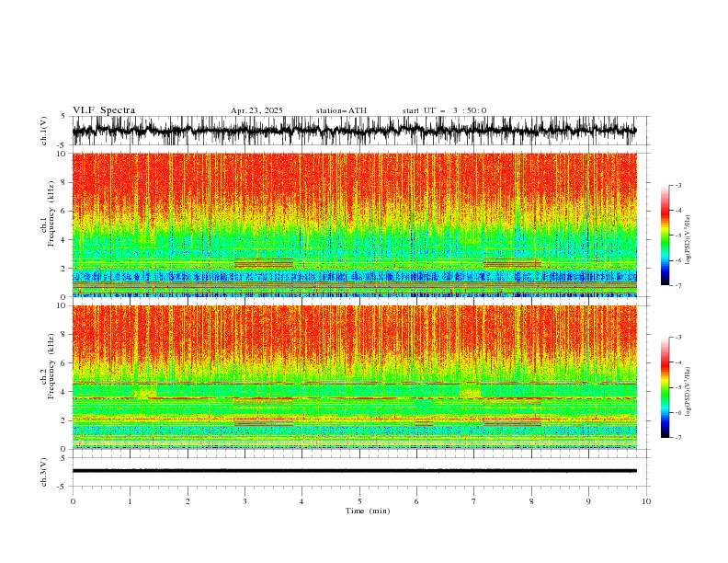Click the ch.3(V) waveform axis label

click(x=44, y=472)
